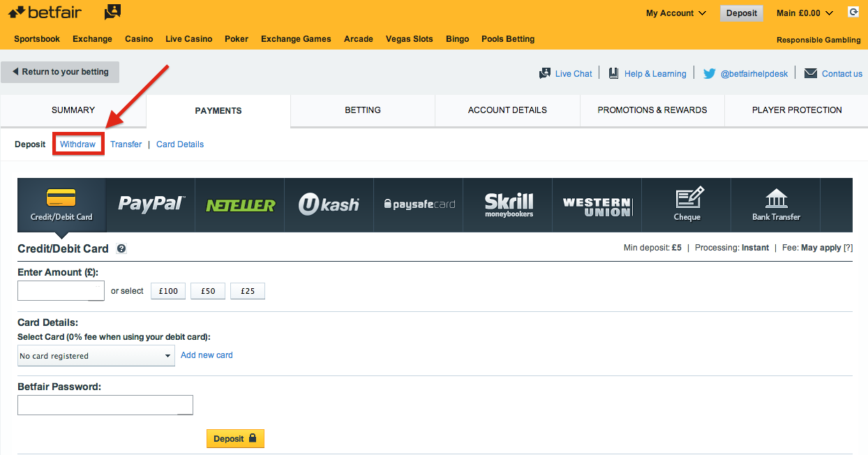Navigate to Vegas Slots
The width and height of the screenshot is (868, 455).
[x=410, y=39]
